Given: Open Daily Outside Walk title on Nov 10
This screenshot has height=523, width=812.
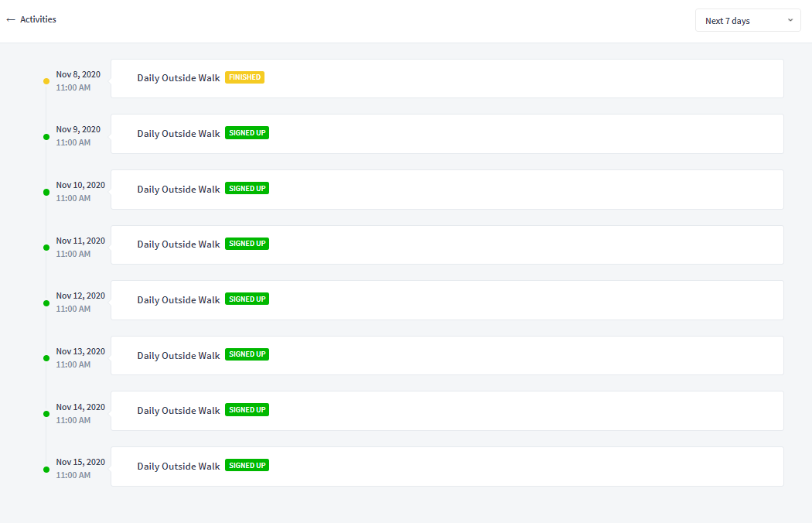Looking at the screenshot, I should 178,190.
